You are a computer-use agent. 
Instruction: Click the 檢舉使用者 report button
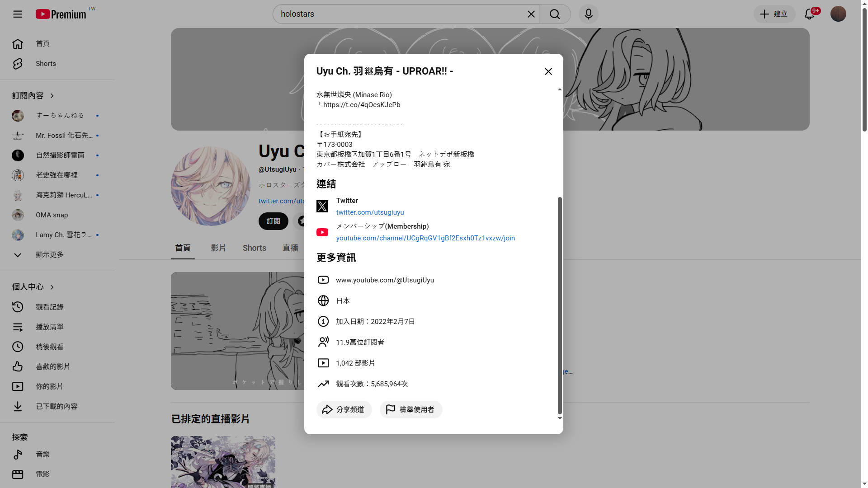(410, 409)
